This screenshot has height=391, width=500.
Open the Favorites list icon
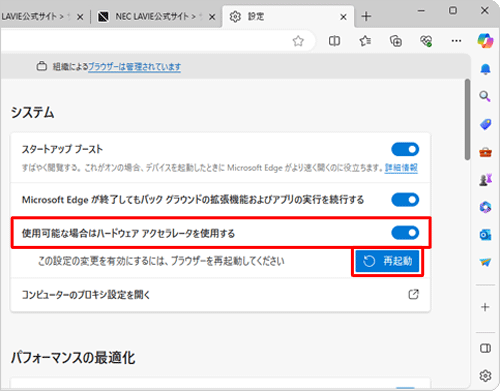pos(365,41)
